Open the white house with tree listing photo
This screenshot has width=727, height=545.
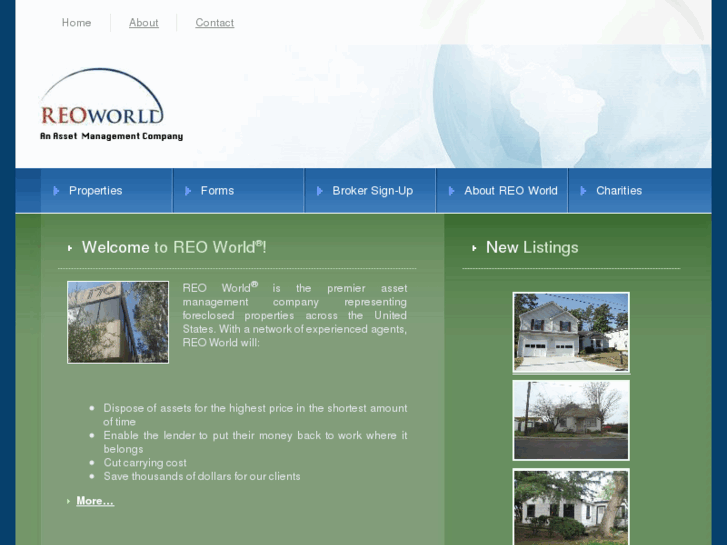(571, 507)
